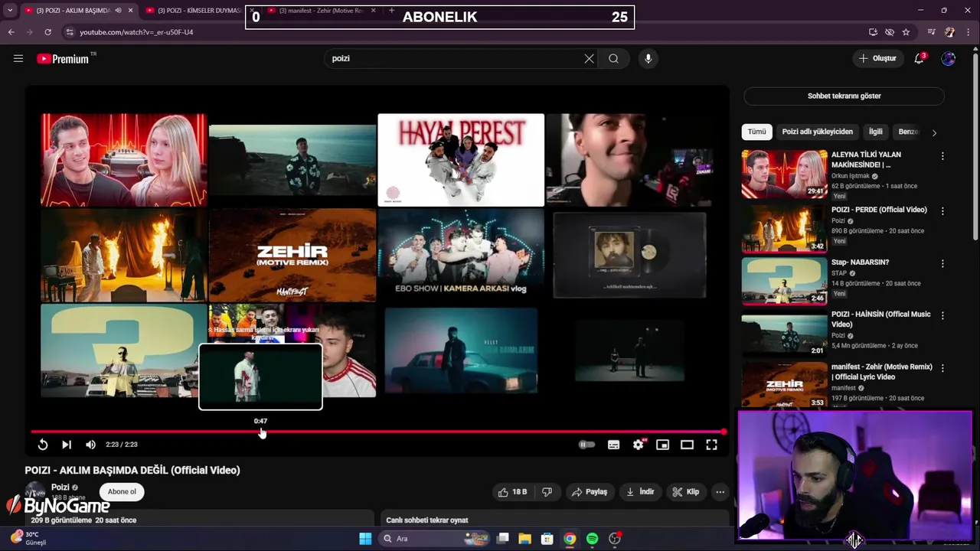Select the Tümü filter chip
The image size is (980, 551).
[x=756, y=132]
